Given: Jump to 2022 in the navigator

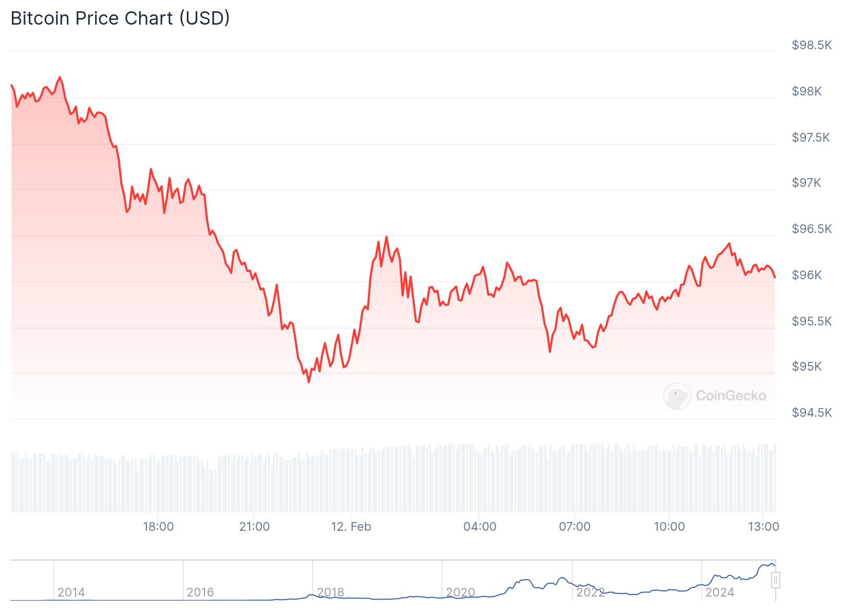Looking at the screenshot, I should tap(590, 592).
